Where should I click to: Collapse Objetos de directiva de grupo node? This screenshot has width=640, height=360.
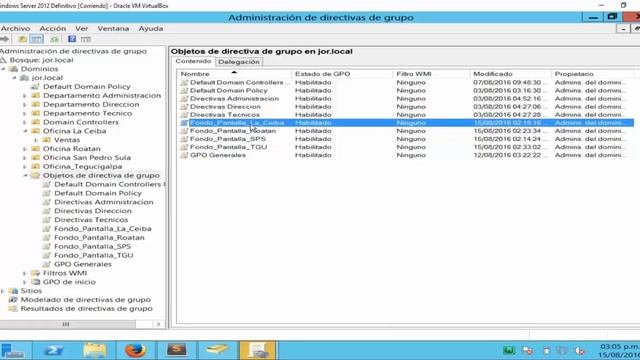(25, 176)
